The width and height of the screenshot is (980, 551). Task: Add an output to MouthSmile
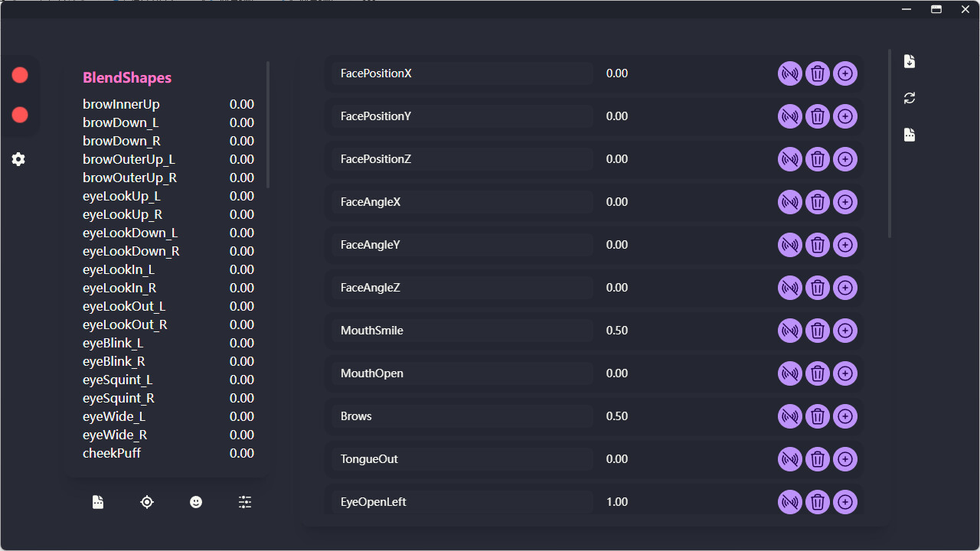pos(845,331)
